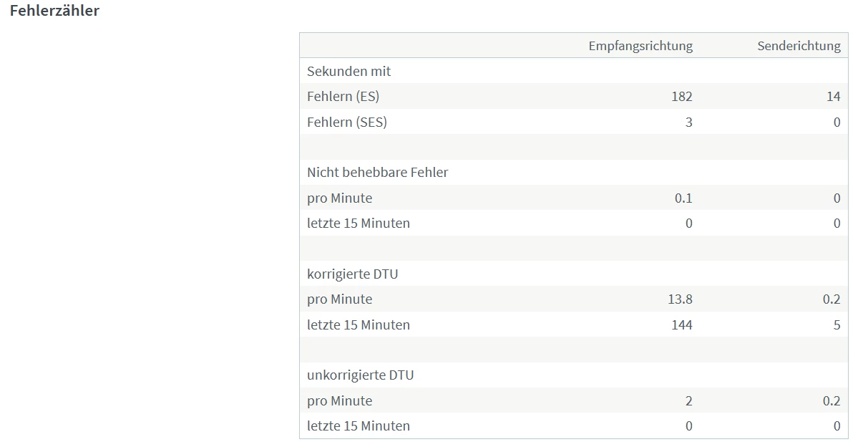868x447 pixels.
Task: Click the SES Empfangsrichtung value 3
Action: coord(688,122)
